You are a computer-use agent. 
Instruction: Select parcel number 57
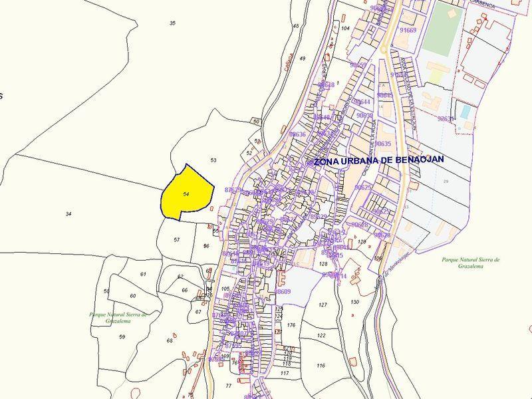176,240
